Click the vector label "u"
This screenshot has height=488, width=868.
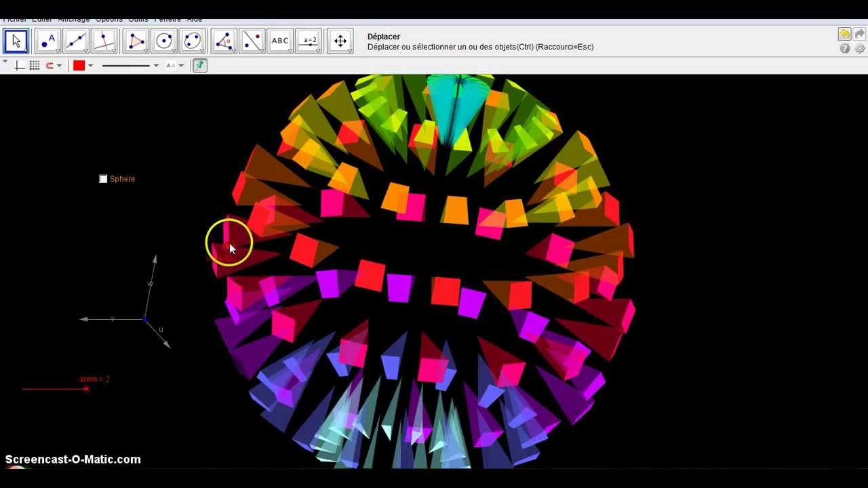161,330
